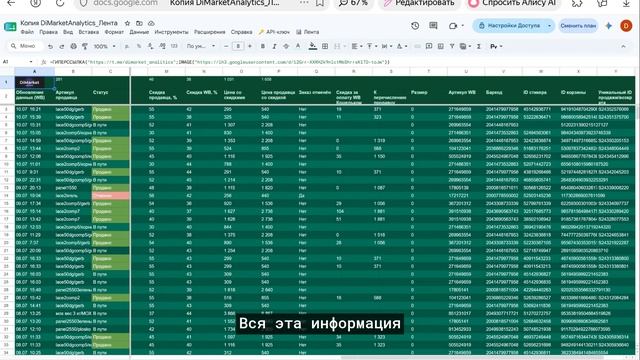The height and width of the screenshot is (360, 640).
Task: Open the Расширения menu
Action: tap(210, 32)
